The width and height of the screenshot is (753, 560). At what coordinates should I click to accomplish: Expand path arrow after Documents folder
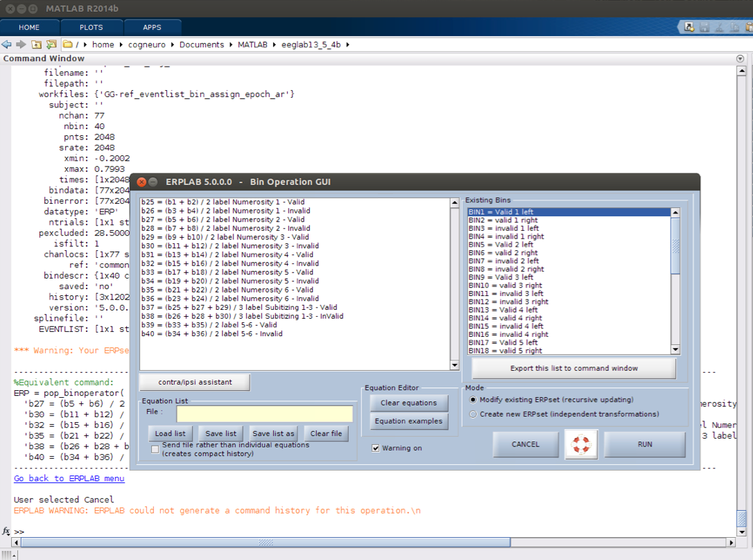[x=231, y=44]
